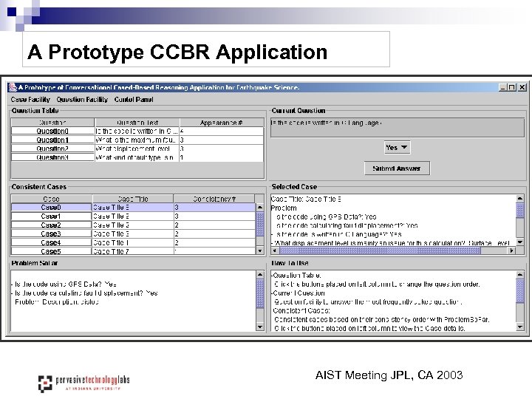Click the Consistency # column header
This screenshot has height=399, width=532.
click(214, 199)
